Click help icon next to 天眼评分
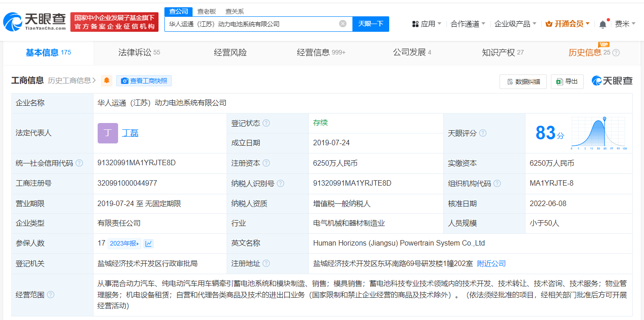Screen dimensions: 644x320 [483, 133]
